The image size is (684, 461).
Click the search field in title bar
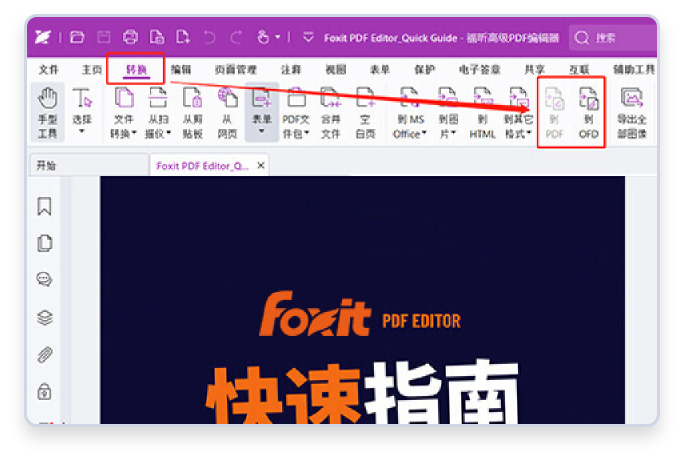(x=612, y=38)
